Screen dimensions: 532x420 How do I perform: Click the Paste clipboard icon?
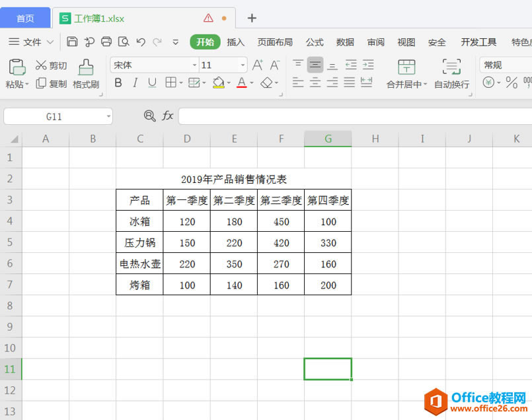17,67
